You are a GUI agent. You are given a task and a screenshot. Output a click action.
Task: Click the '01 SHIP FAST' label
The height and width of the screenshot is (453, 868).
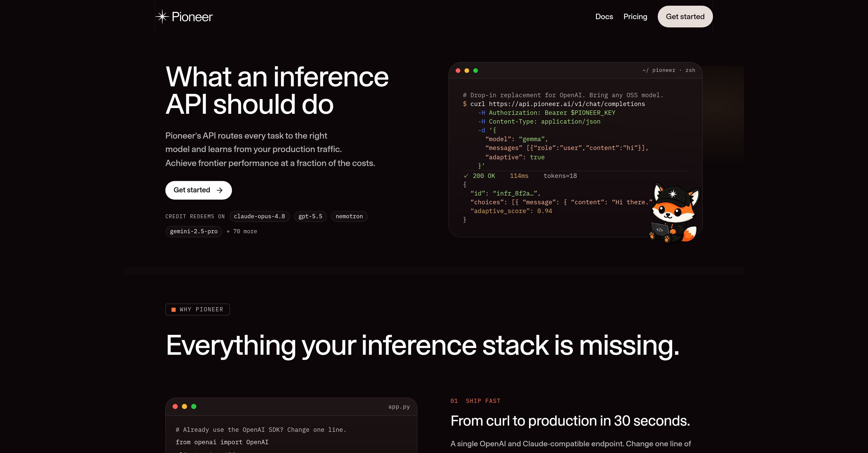tap(475, 401)
